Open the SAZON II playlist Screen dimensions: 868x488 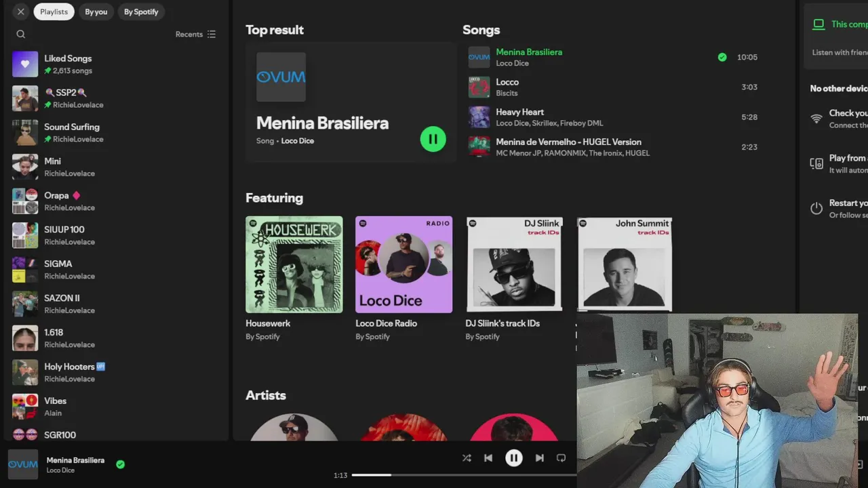115,304
